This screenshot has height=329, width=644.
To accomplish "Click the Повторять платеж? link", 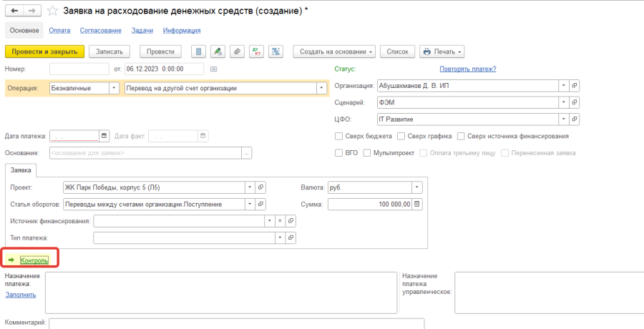I will [468, 69].
